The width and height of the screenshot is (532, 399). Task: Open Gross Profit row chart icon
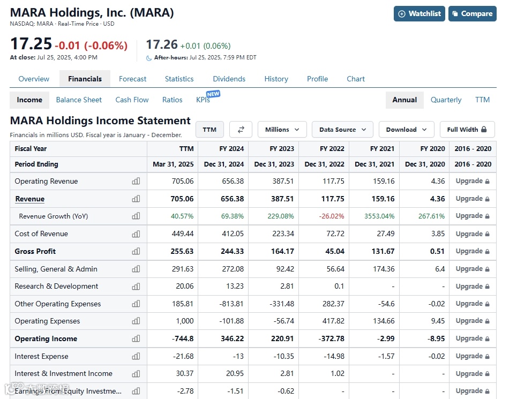tap(136, 251)
